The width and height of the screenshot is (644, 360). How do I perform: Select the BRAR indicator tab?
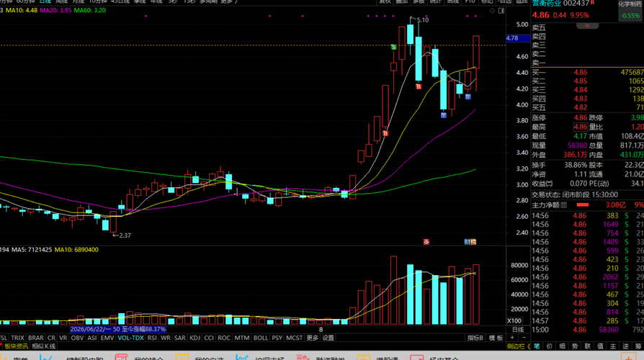(x=35, y=338)
